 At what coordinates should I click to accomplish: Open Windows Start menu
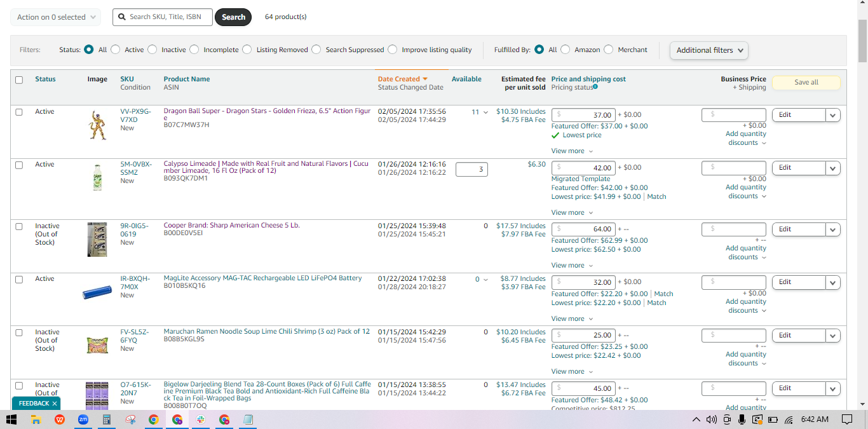click(11, 419)
